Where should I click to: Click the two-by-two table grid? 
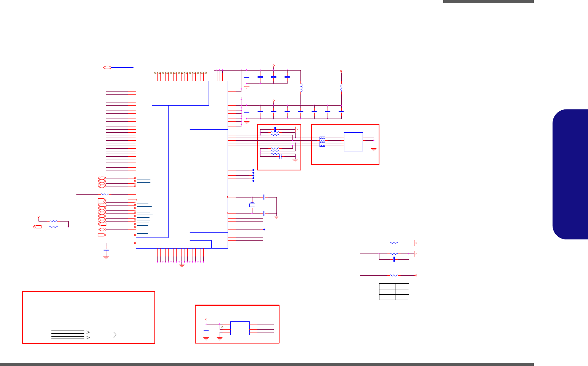click(394, 292)
